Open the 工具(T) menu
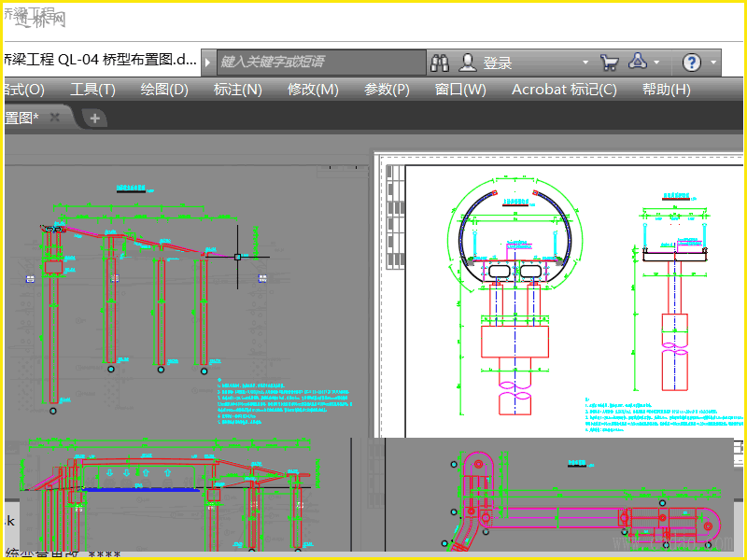Image resolution: width=747 pixels, height=560 pixels. click(92, 90)
